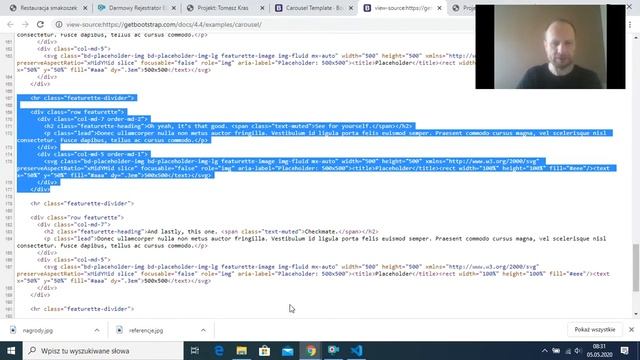Viewport: 640px width, 360px height.
Task: Open the downloaded nagrody.jpg file
Action: (38, 330)
